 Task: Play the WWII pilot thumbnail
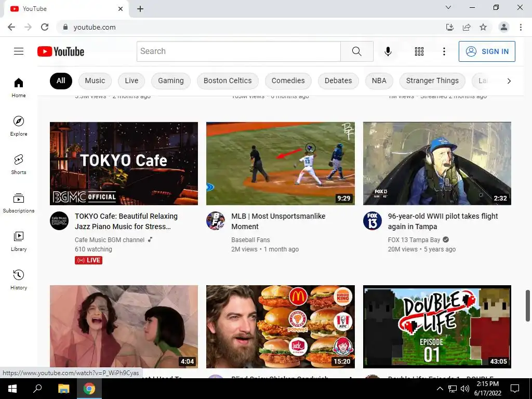pyautogui.click(x=437, y=164)
